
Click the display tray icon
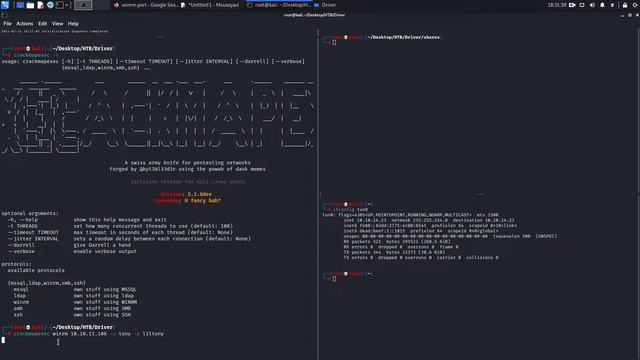[582, 5]
